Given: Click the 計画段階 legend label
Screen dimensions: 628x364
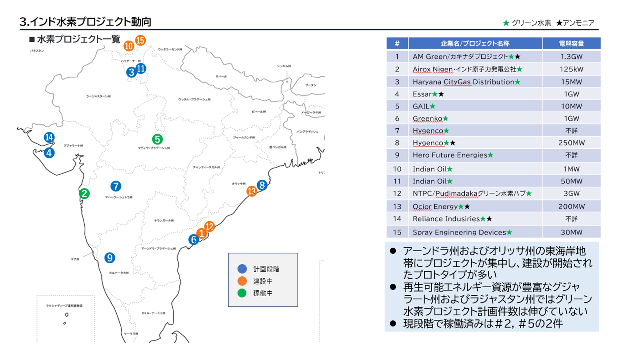Looking at the screenshot, I should (266, 269).
